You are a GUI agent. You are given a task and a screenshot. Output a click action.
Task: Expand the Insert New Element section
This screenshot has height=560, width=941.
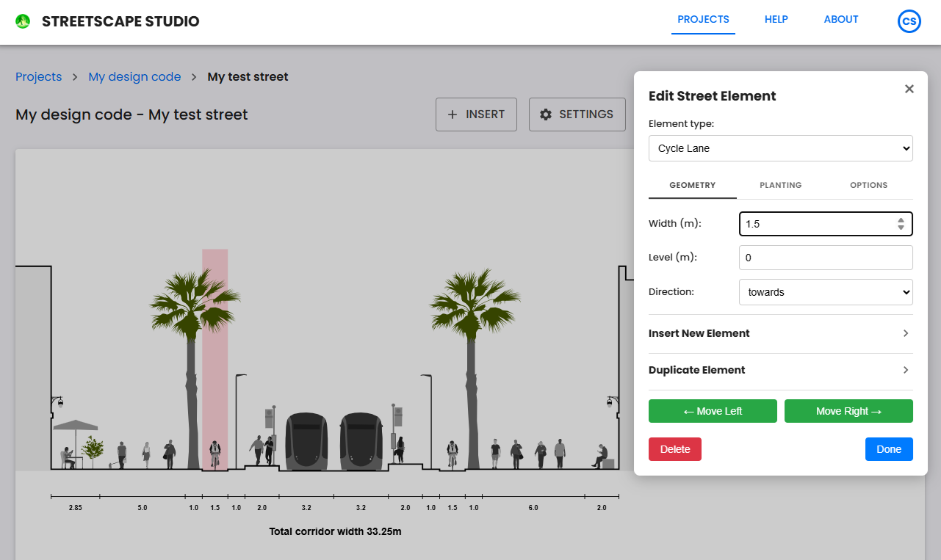780,333
